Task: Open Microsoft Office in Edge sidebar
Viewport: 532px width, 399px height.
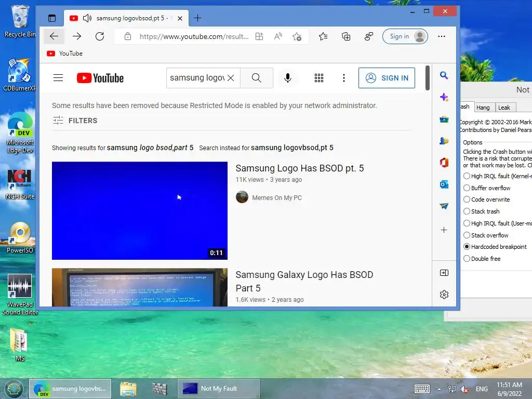Action: [x=444, y=163]
